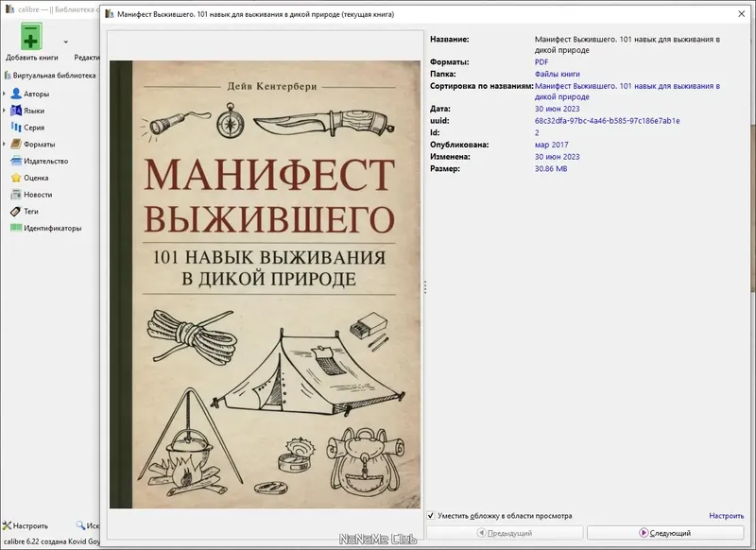Click the Authors icon in the tag browser

coord(16,94)
